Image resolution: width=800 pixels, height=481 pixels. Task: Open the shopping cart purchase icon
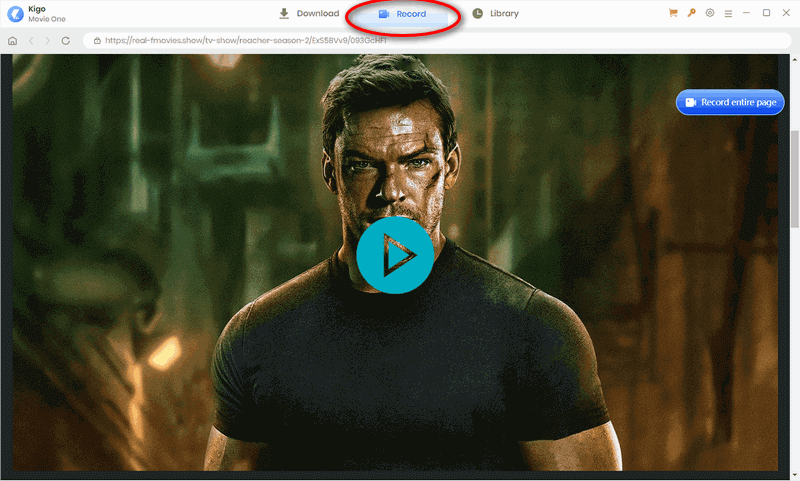673,13
